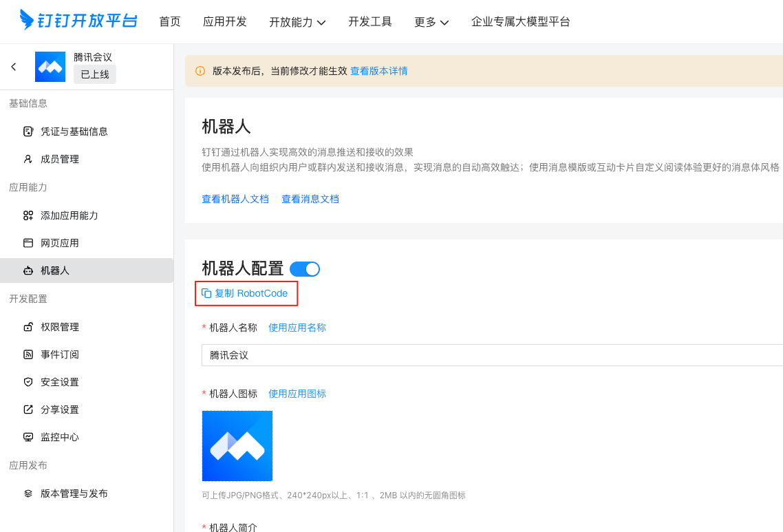
Task: Select 机器人 in the sidebar
Action: click(x=87, y=270)
